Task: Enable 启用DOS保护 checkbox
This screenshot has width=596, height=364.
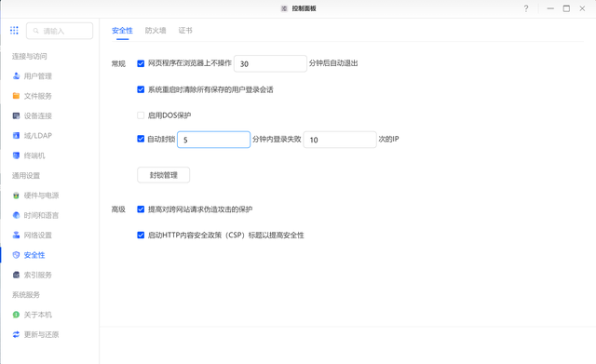Action: click(141, 115)
